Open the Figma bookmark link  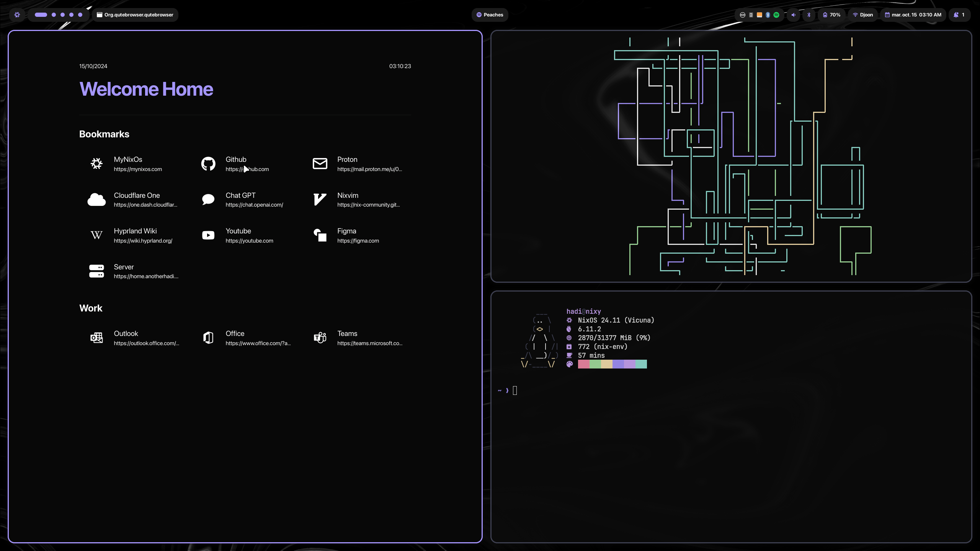coord(320,235)
